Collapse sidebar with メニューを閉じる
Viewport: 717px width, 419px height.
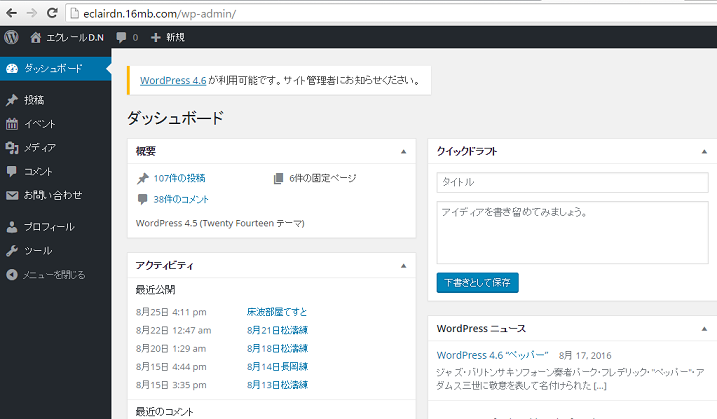(55, 275)
